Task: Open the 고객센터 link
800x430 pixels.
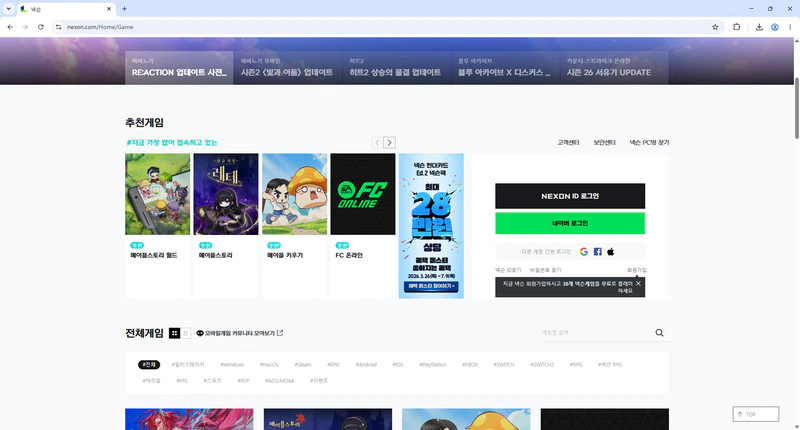Action: (568, 142)
